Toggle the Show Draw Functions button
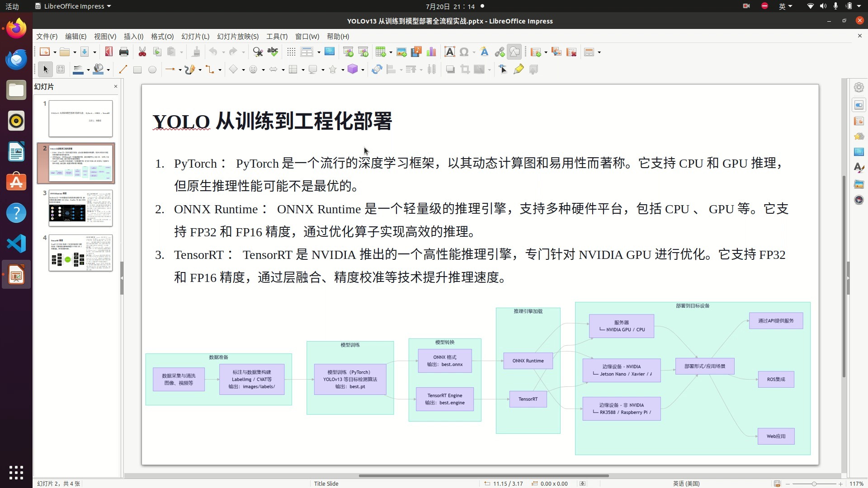Image resolution: width=868 pixels, height=488 pixels. 514,52
